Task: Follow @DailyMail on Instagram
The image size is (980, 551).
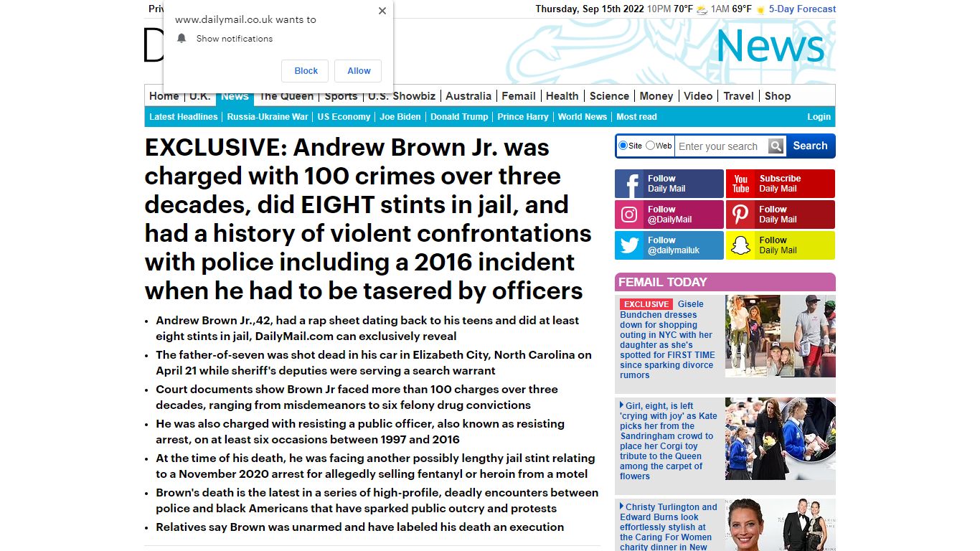Action: pos(669,215)
